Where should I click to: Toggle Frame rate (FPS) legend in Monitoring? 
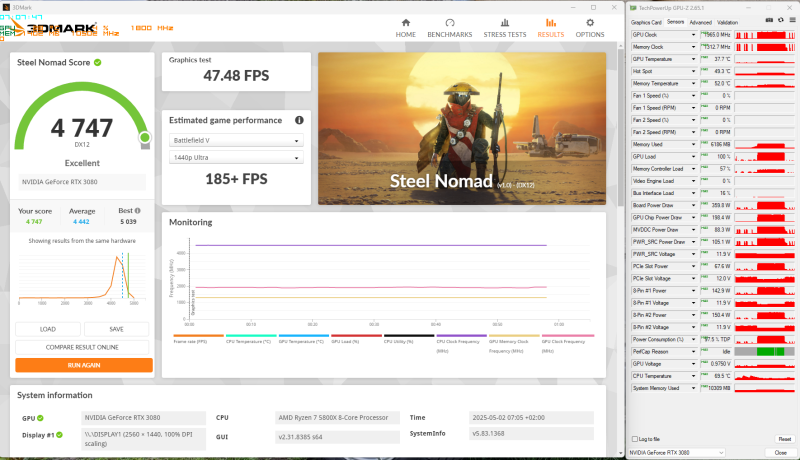pyautogui.click(x=198, y=339)
